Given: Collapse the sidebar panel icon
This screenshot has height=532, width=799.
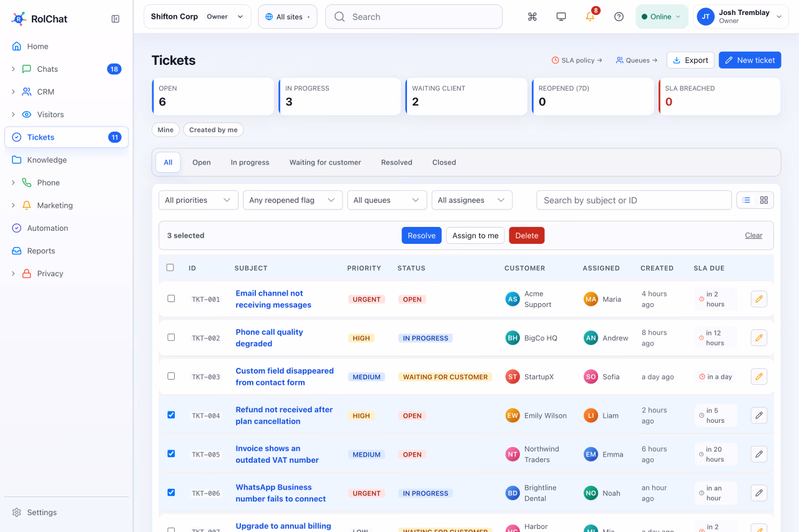Looking at the screenshot, I should tap(115, 19).
